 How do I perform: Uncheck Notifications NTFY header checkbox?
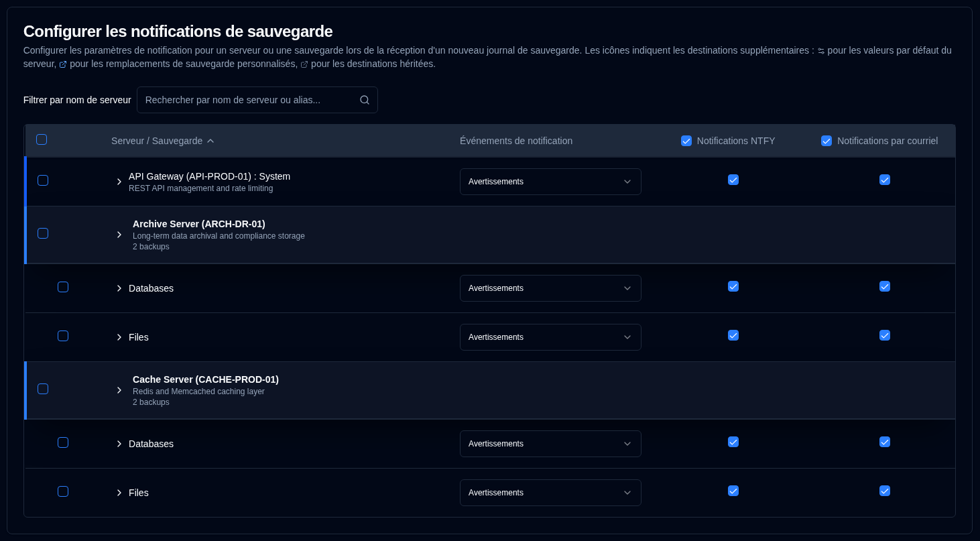(x=686, y=141)
